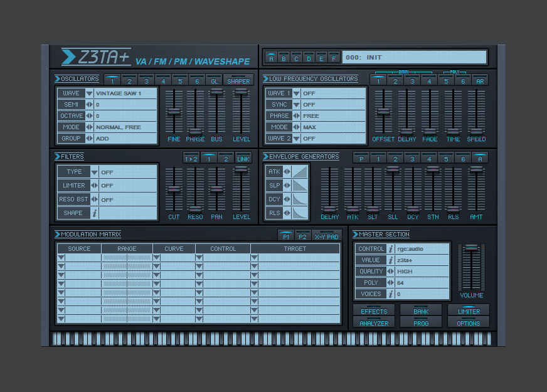Screen dimensions: 547x392
Task: Toggle the master LIMITER button
Action: tap(469, 310)
